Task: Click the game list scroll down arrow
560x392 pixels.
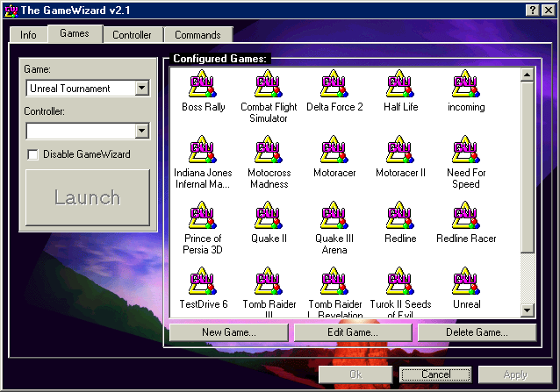Action: pos(528,310)
